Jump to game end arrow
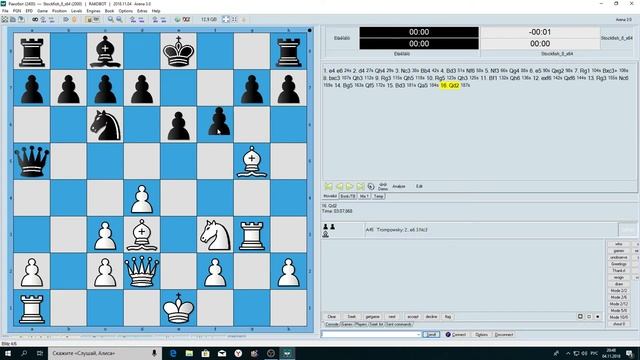The image size is (640, 360). [x=360, y=186]
